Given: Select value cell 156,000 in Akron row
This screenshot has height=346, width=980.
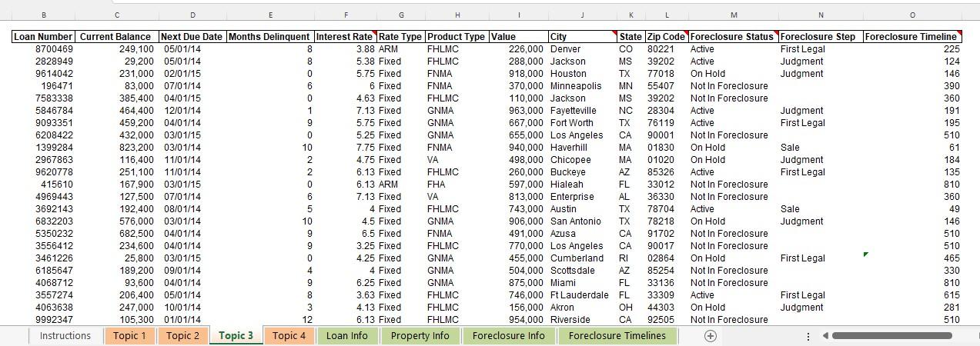Looking at the screenshot, I should click(519, 308).
